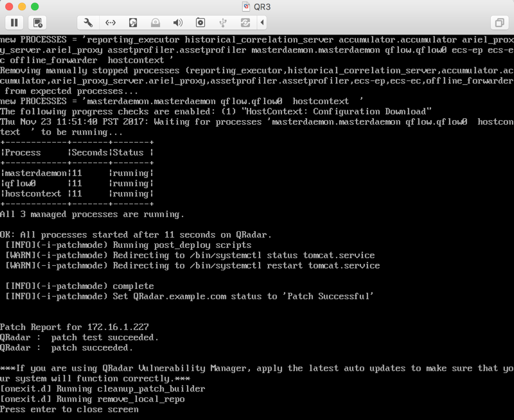Enter Unity view with window icon
Screen dimensions: 514x420
pos(499,22)
